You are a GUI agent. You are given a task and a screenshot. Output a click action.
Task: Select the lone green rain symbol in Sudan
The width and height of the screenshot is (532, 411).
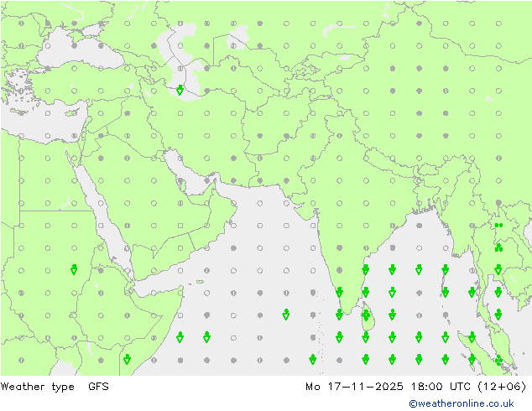pos(74,269)
